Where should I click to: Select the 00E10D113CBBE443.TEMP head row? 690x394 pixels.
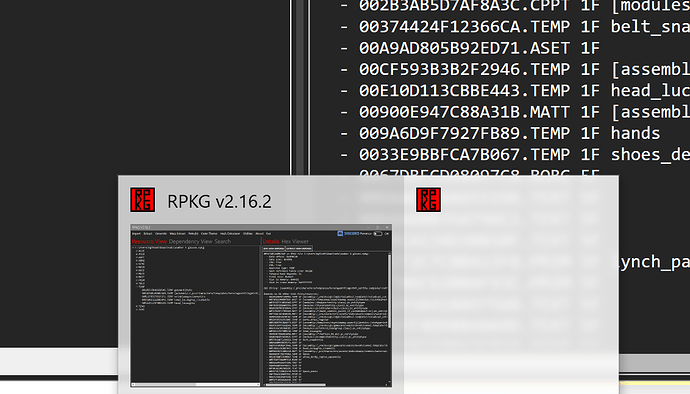515,91
